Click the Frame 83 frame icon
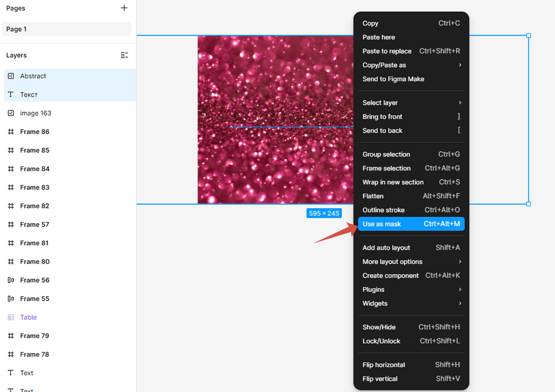The image size is (555, 392). [x=11, y=187]
